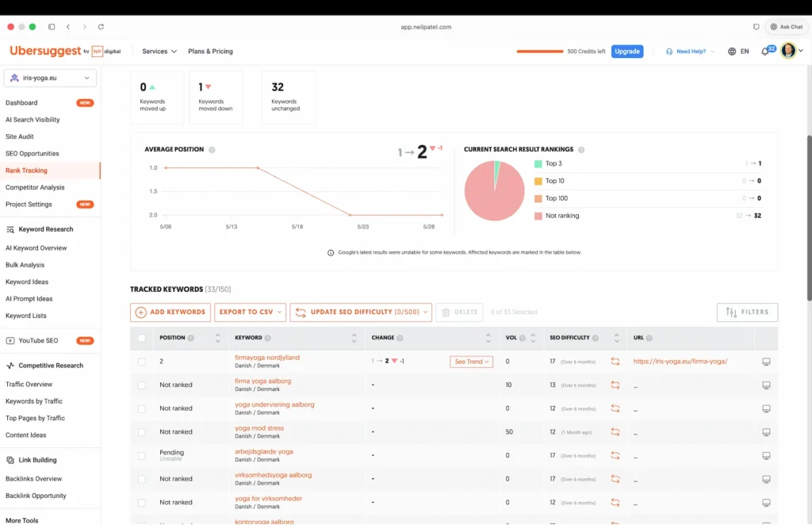This screenshot has width=812, height=525.
Task: Expand See Trend for firmayoga nordjylland
Action: coord(471,362)
